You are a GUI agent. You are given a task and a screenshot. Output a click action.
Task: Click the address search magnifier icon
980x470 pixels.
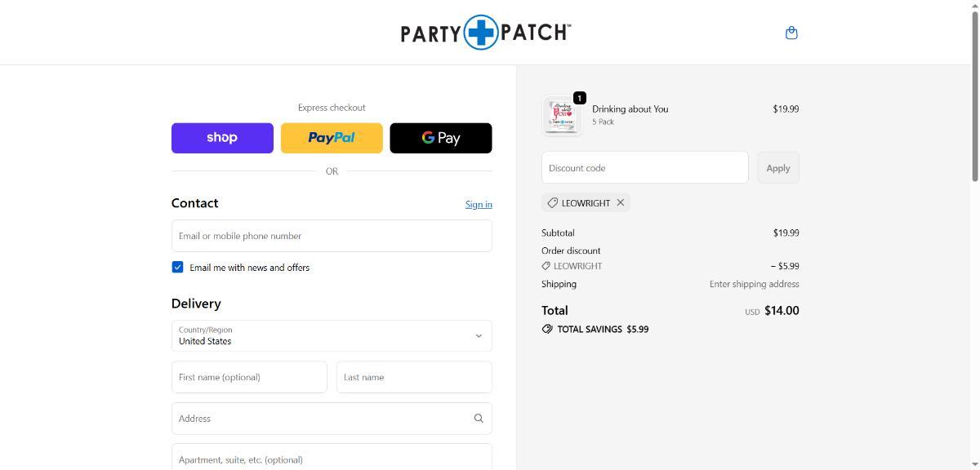pyautogui.click(x=479, y=419)
